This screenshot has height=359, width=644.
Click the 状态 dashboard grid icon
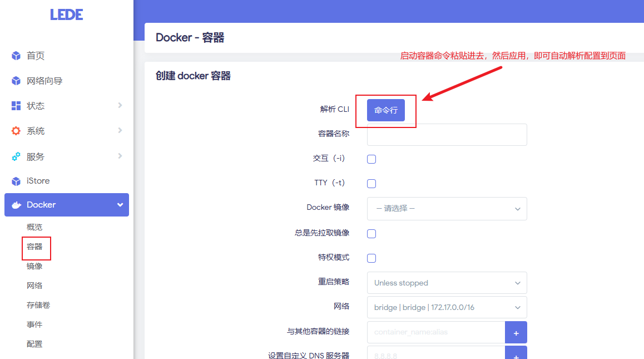tap(16, 106)
